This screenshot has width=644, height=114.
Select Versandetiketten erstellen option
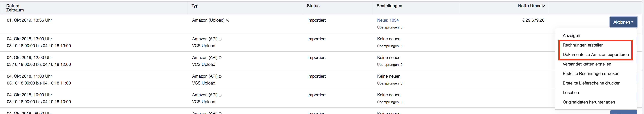coord(587,64)
